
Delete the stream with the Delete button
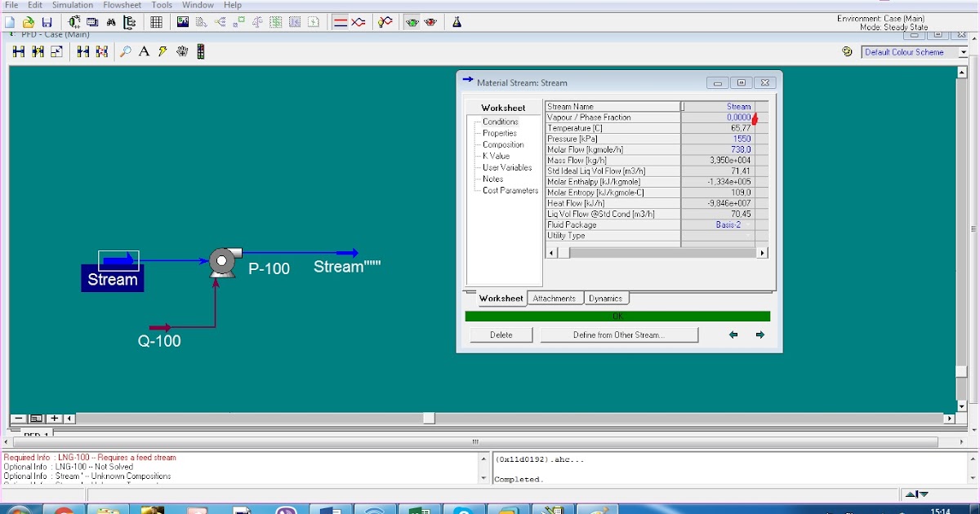point(501,335)
